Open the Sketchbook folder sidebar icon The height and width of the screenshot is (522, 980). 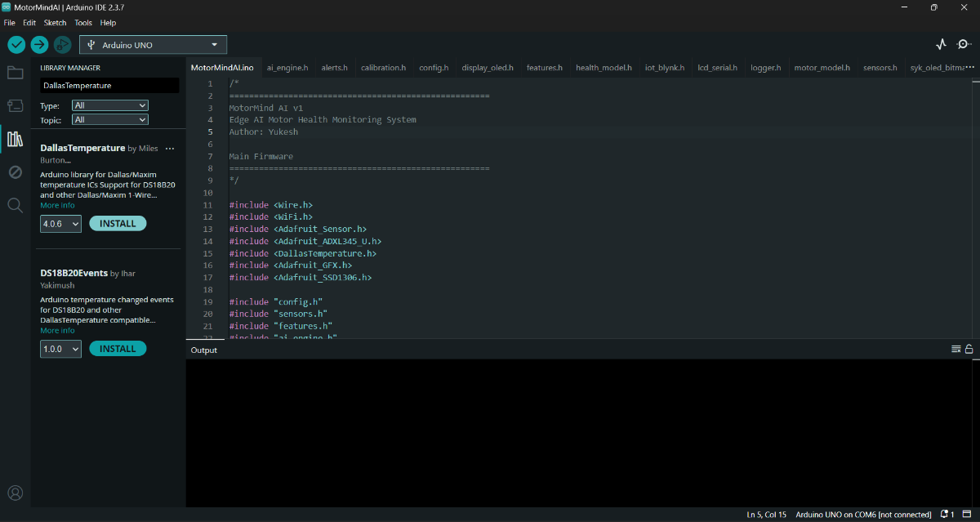(x=15, y=73)
